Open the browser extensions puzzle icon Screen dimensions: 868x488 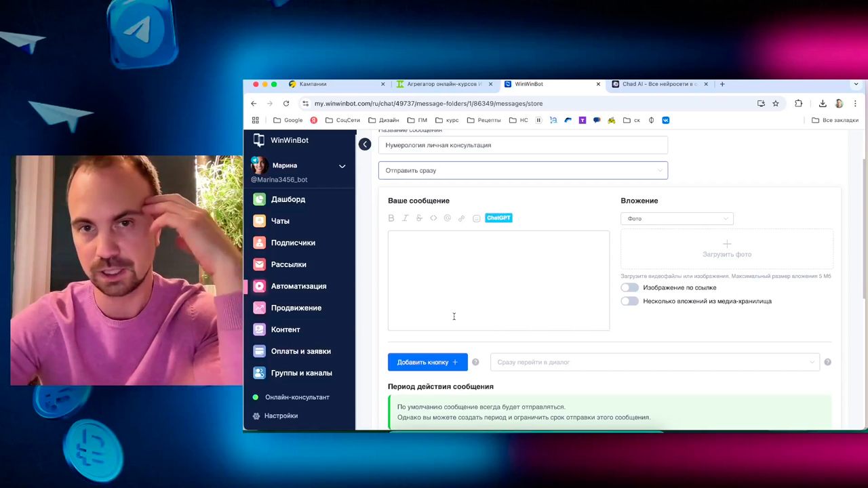[x=798, y=104]
